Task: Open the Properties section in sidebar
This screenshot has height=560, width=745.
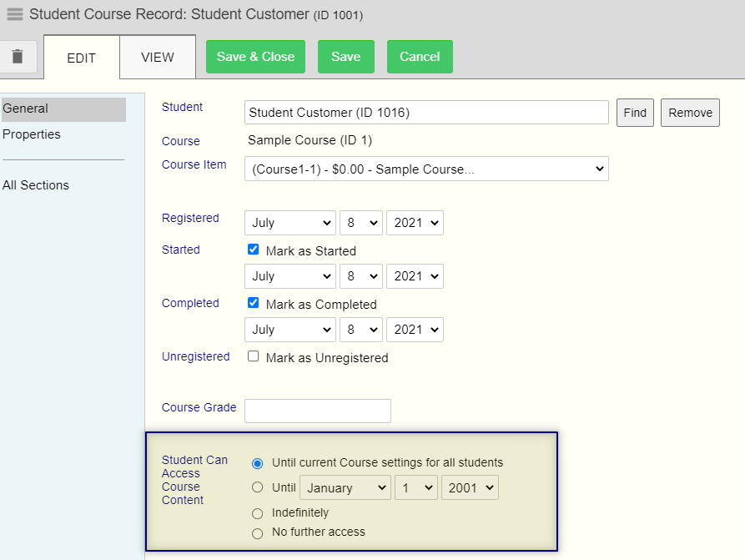Action: coord(32,134)
